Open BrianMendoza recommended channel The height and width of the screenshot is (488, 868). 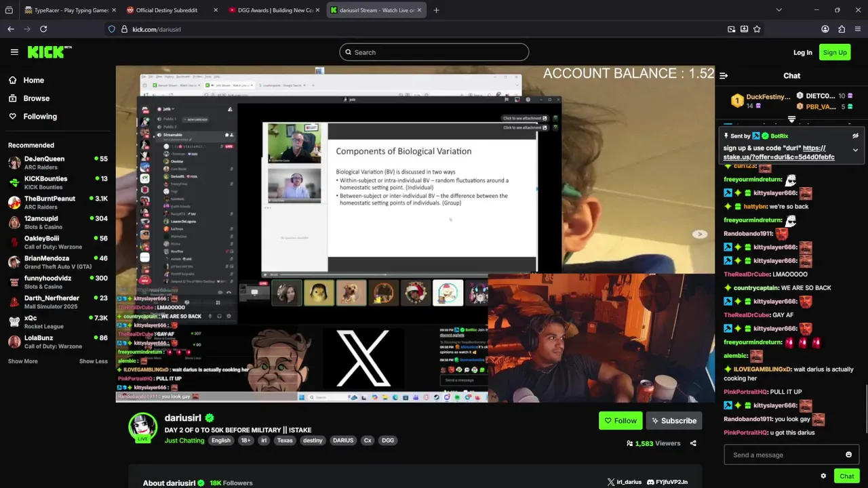coord(58,262)
